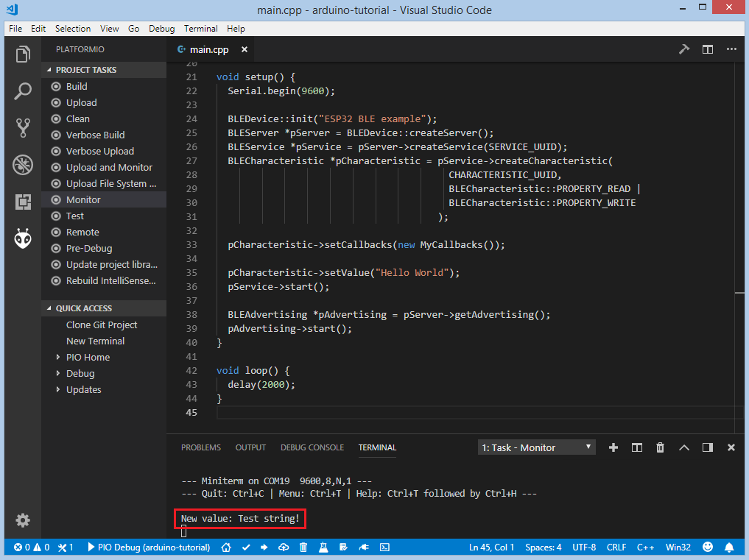The image size is (749, 560).
Task: Open the Manage gear menu
Action: 23,520
